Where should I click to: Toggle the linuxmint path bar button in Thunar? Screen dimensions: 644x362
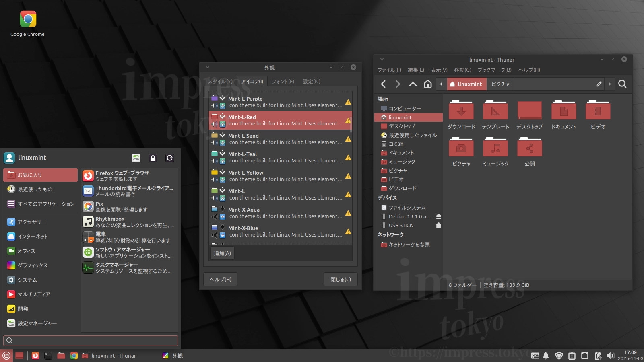click(x=467, y=84)
